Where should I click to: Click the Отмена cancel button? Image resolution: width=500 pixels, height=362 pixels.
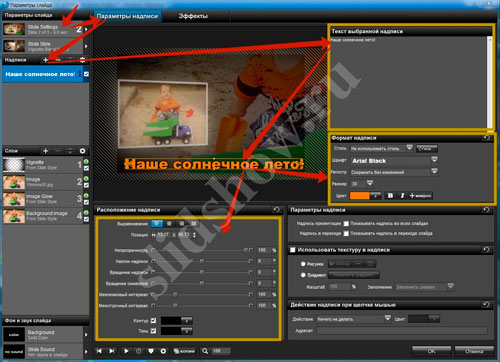click(474, 351)
